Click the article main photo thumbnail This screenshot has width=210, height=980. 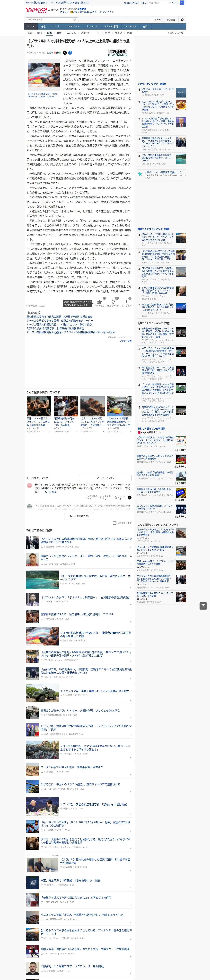(x=44, y=75)
